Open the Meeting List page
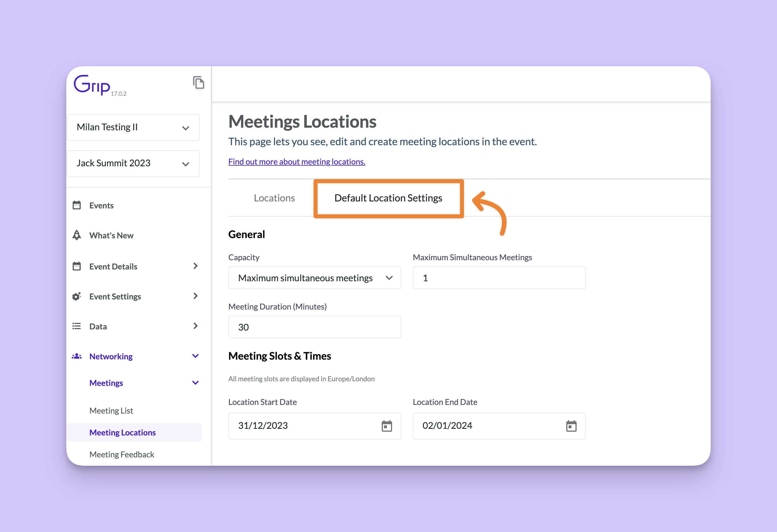Screen dimensions: 777x532 coord(111,410)
